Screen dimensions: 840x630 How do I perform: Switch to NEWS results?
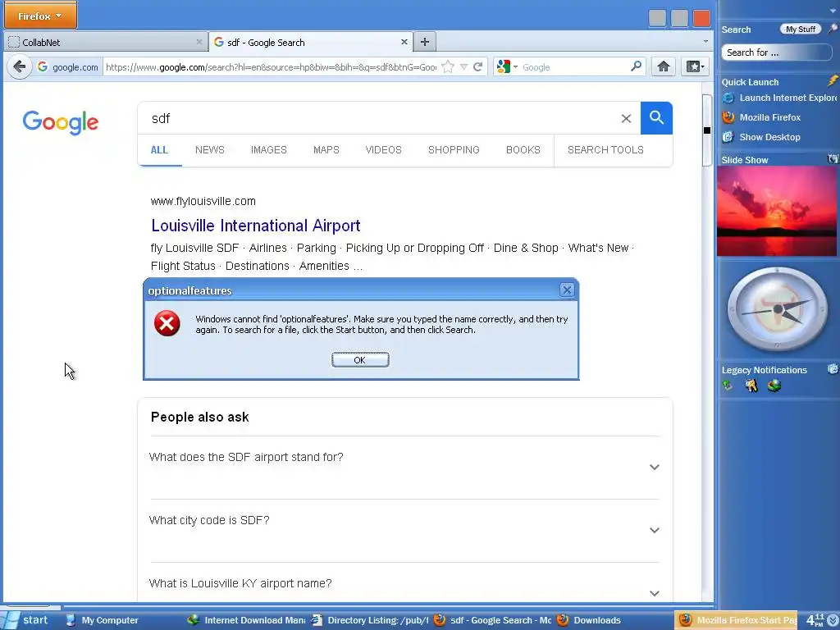210,150
